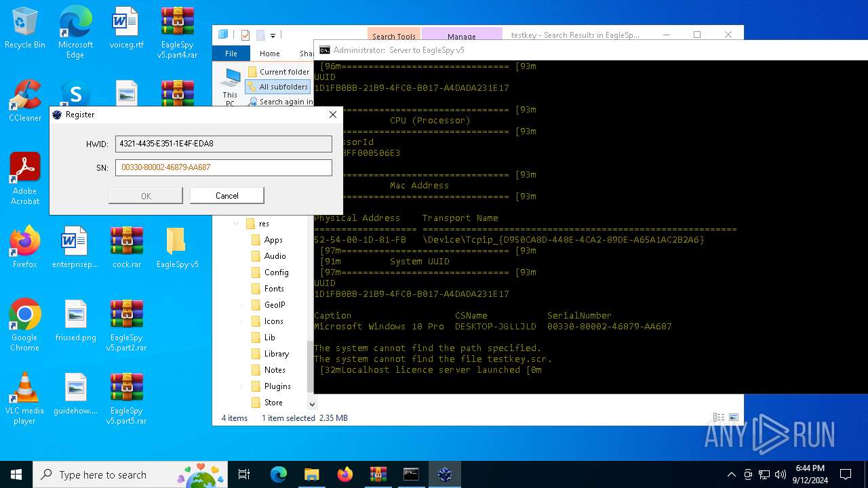This screenshot has height=488, width=868.
Task: Select Current folder search scope
Action: tap(278, 72)
